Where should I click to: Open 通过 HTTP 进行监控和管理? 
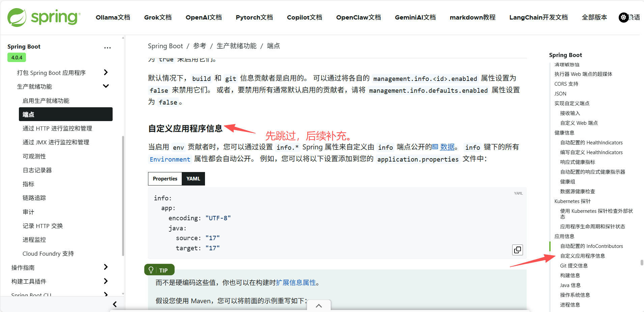(x=57, y=129)
